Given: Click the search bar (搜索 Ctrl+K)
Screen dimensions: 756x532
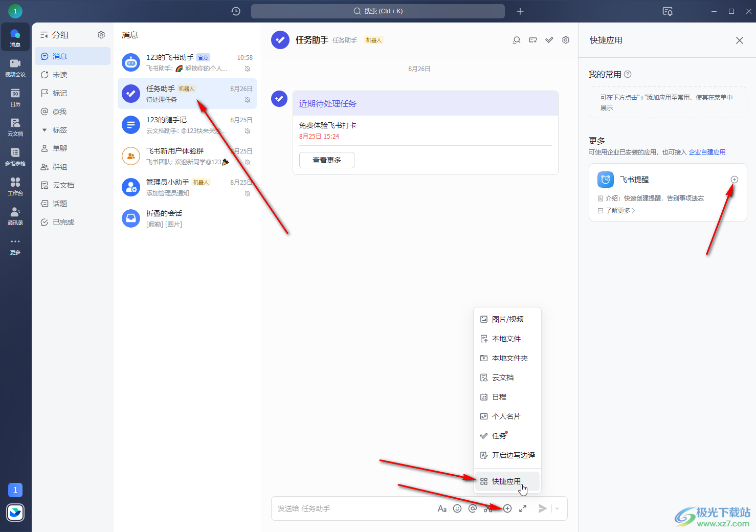Looking at the screenshot, I should click(x=378, y=11).
